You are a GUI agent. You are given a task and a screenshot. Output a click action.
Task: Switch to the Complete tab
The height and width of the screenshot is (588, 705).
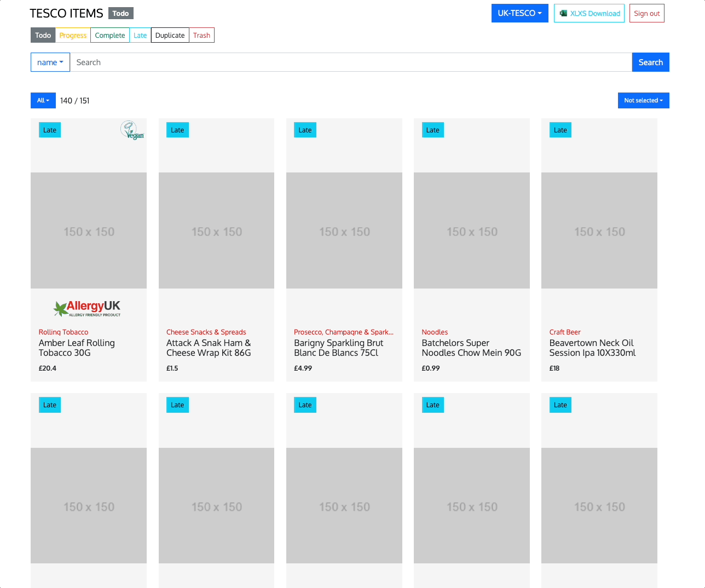110,36
